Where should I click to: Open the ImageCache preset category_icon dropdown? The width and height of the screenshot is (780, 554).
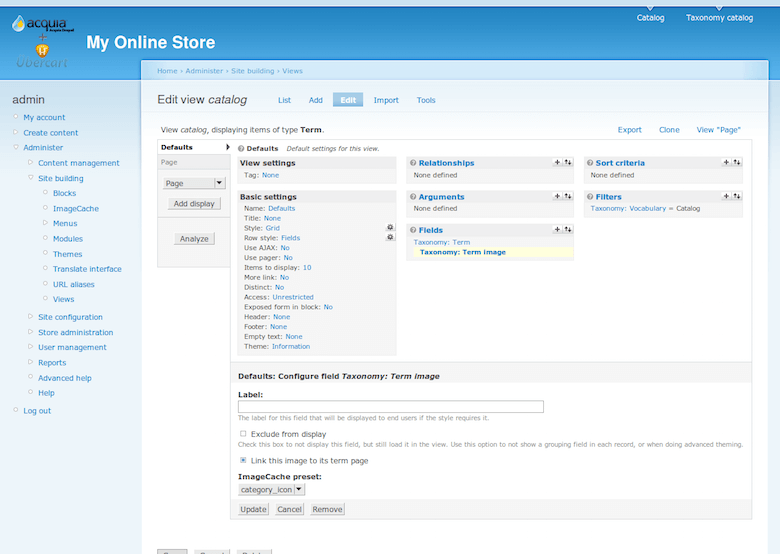pos(271,489)
